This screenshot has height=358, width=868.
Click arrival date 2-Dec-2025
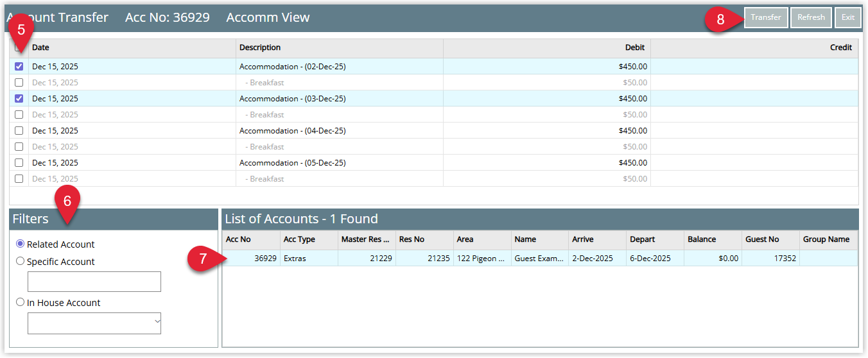click(x=598, y=258)
